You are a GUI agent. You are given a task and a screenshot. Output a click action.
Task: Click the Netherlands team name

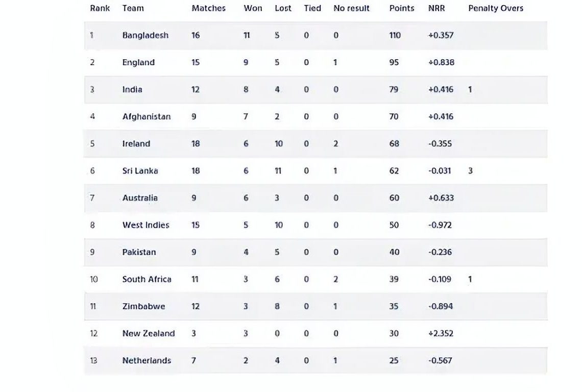pyautogui.click(x=147, y=360)
